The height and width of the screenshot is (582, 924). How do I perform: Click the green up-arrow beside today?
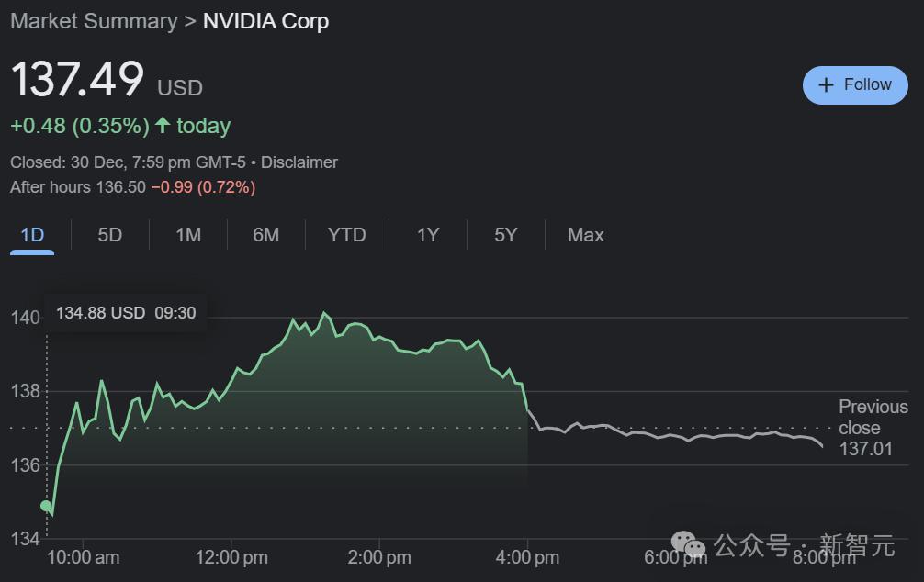[163, 125]
